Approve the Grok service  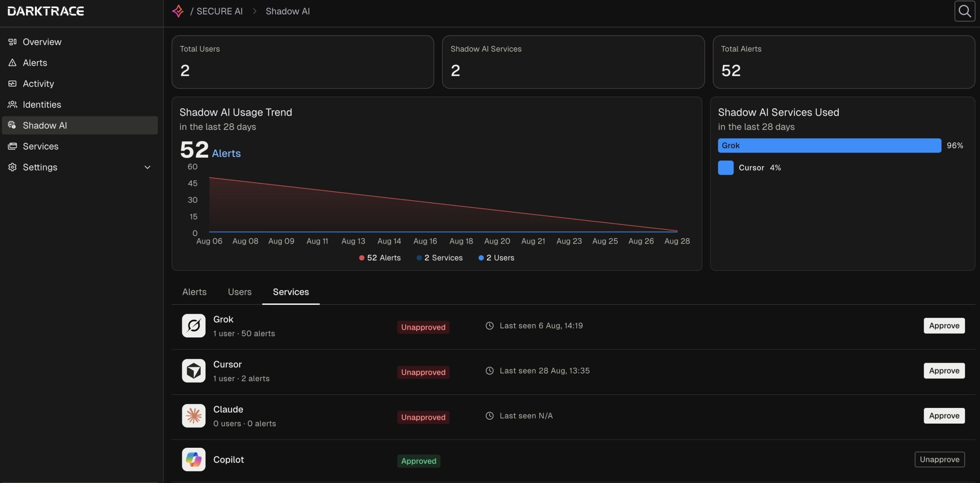click(x=944, y=326)
